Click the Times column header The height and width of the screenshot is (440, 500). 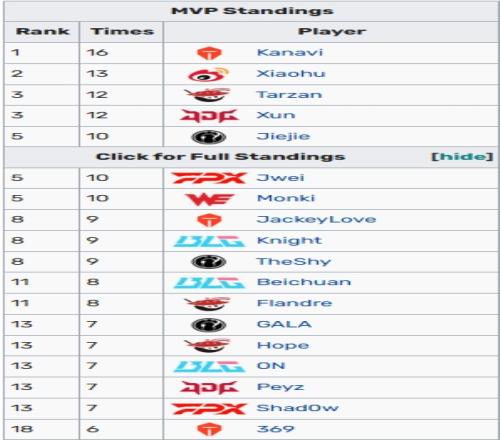pos(122,31)
